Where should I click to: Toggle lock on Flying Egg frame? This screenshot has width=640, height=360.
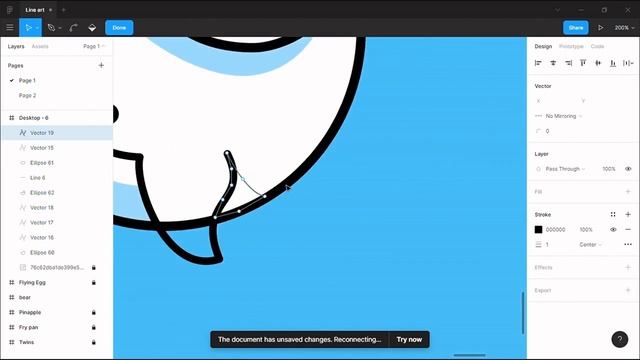93,282
